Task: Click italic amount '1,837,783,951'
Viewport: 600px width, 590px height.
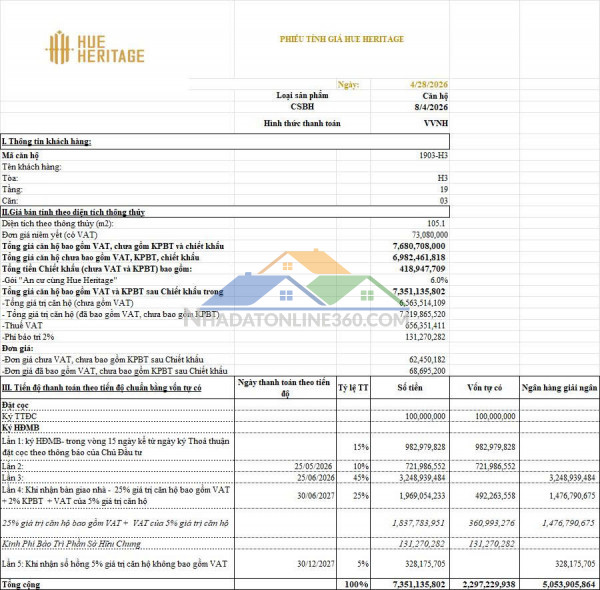Action: 418,523
